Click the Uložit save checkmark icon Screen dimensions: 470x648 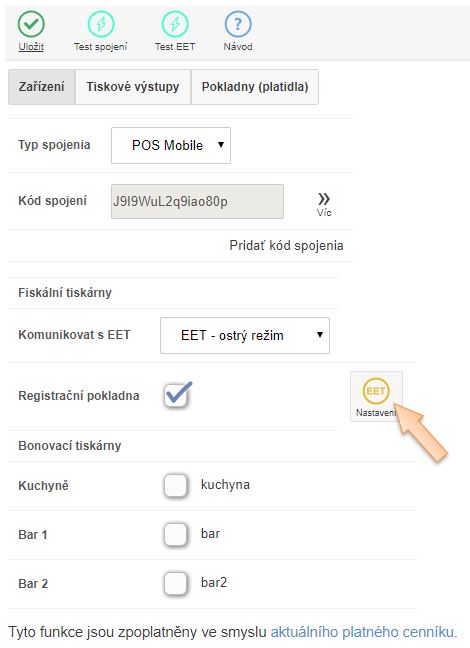31,24
